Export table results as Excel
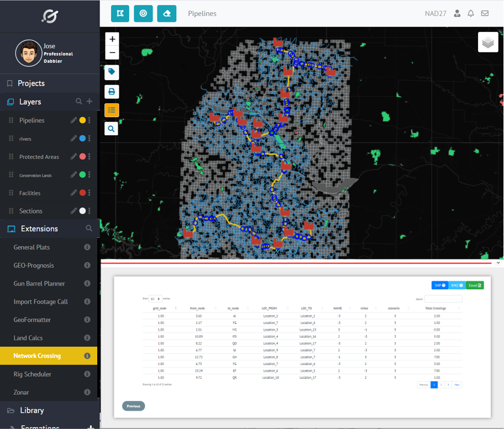The height and width of the screenshot is (429, 504). 474,285
